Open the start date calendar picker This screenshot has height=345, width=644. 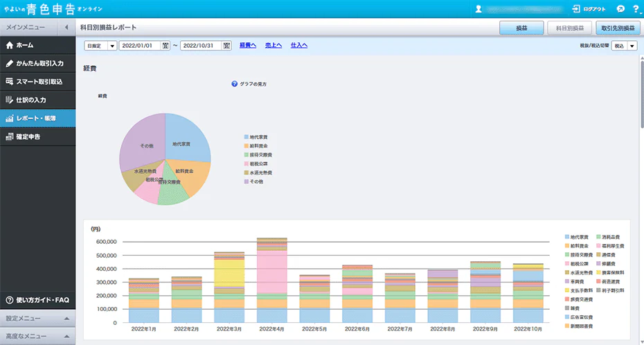165,46
